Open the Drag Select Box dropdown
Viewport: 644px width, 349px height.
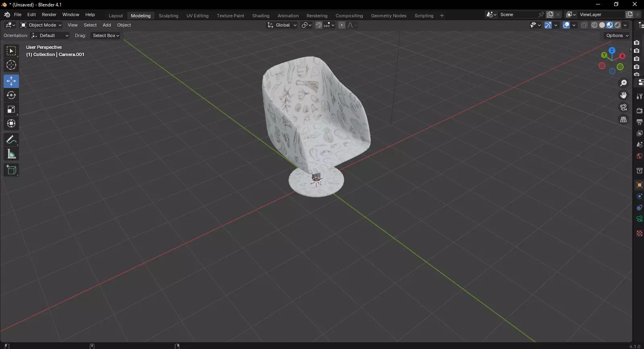pyautogui.click(x=106, y=35)
